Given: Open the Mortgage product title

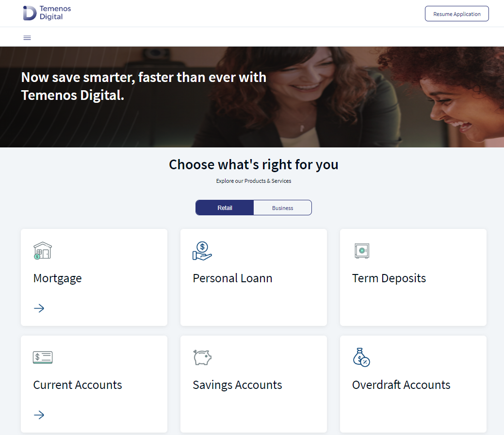Looking at the screenshot, I should point(58,278).
